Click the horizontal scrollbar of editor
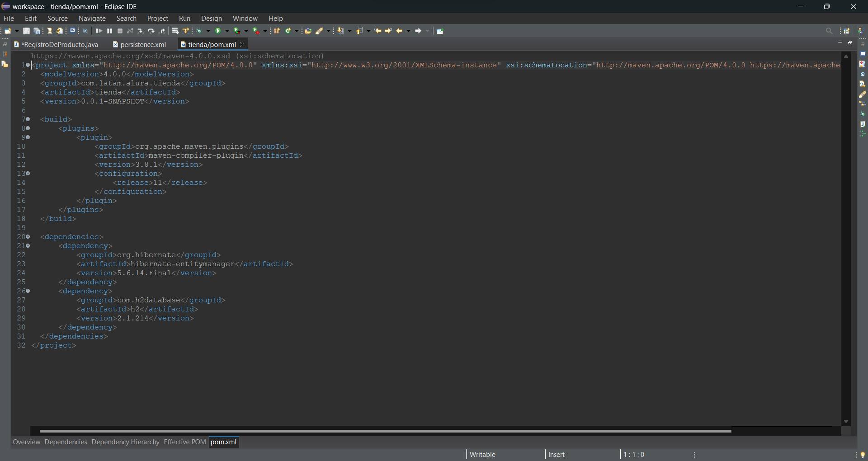The image size is (868, 461). tap(385, 431)
